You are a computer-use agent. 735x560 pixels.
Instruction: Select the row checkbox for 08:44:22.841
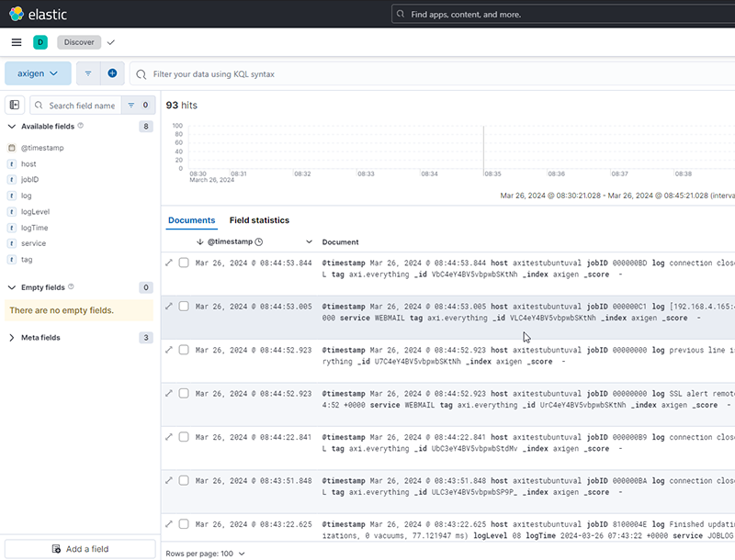click(184, 437)
